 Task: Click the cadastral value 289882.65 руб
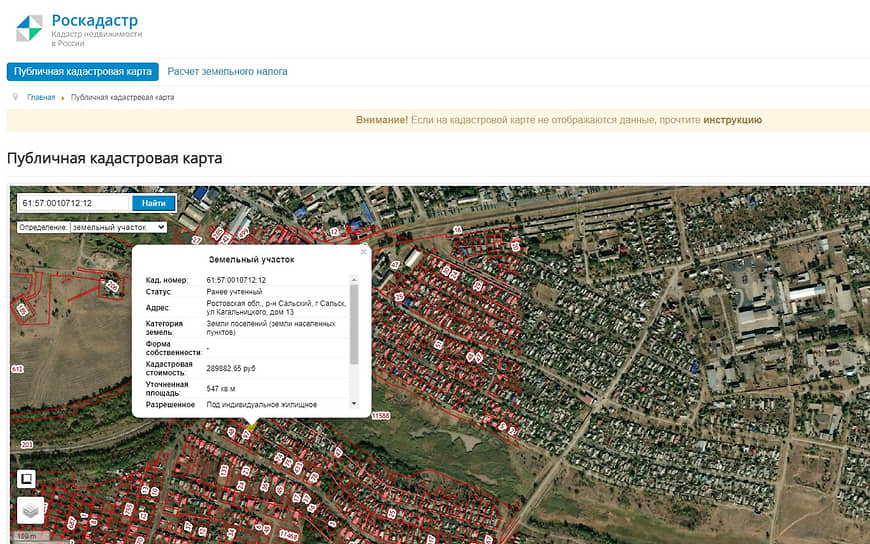231,369
